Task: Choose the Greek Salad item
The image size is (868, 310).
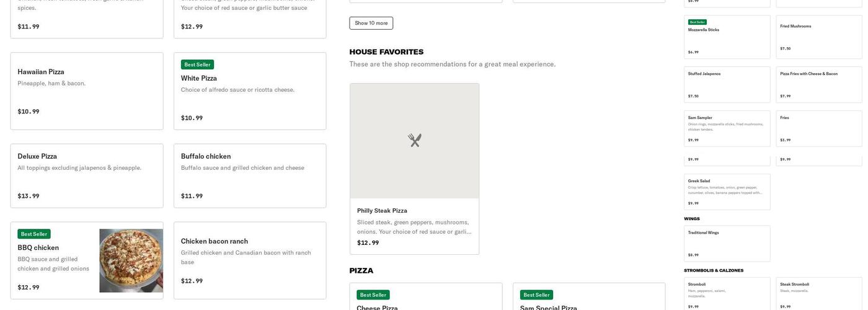Action: (x=727, y=192)
